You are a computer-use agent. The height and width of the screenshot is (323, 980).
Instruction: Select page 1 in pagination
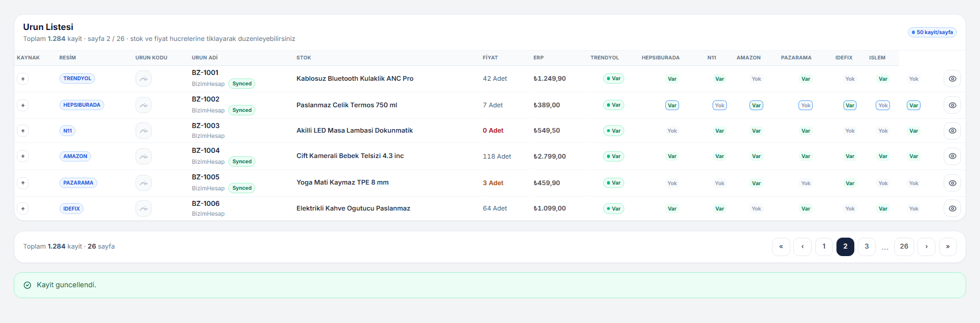click(824, 246)
